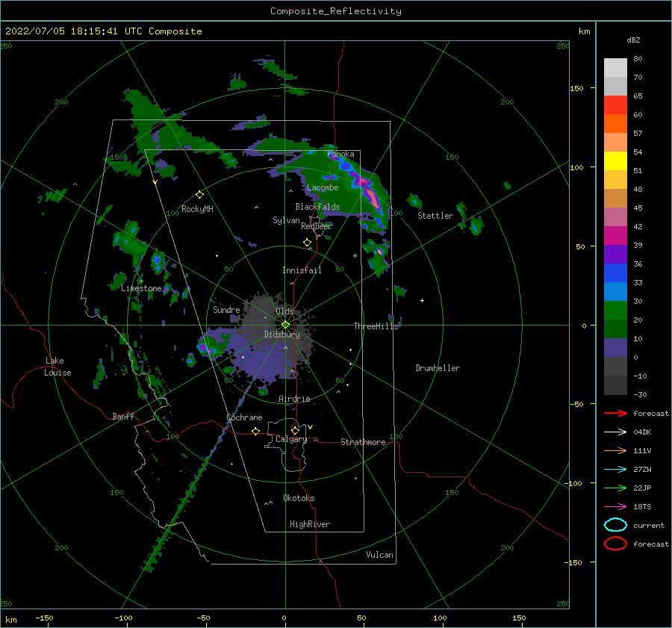The width and height of the screenshot is (672, 628).
Task: Click the red forecast ellipse legend icon
Action: pyautogui.click(x=615, y=544)
